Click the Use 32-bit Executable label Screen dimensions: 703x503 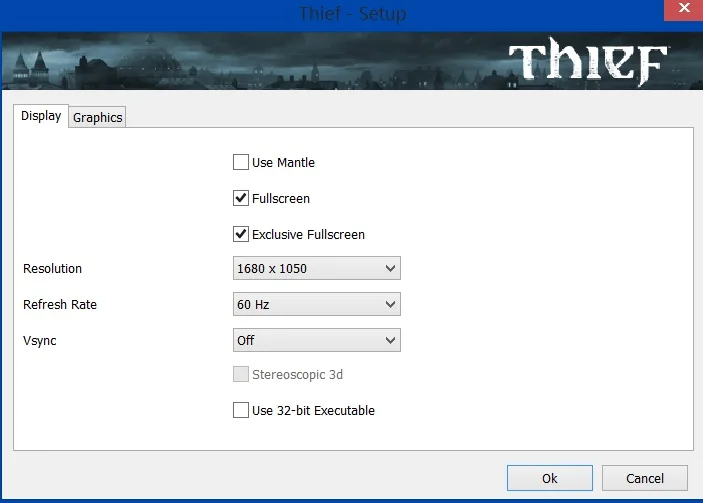coord(313,410)
